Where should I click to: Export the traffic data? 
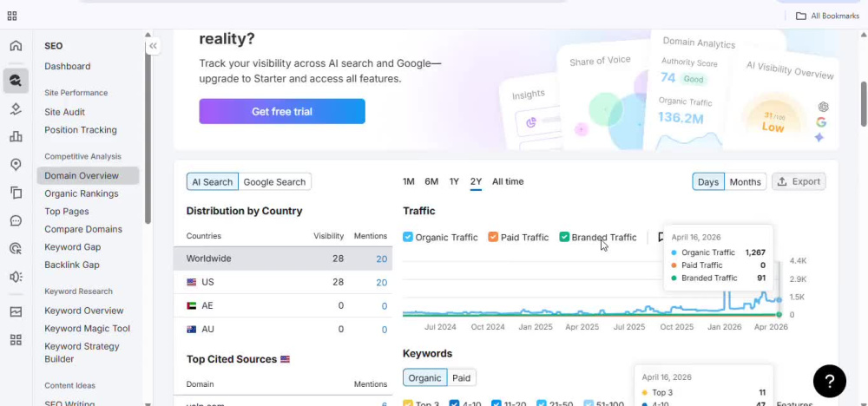(x=799, y=181)
